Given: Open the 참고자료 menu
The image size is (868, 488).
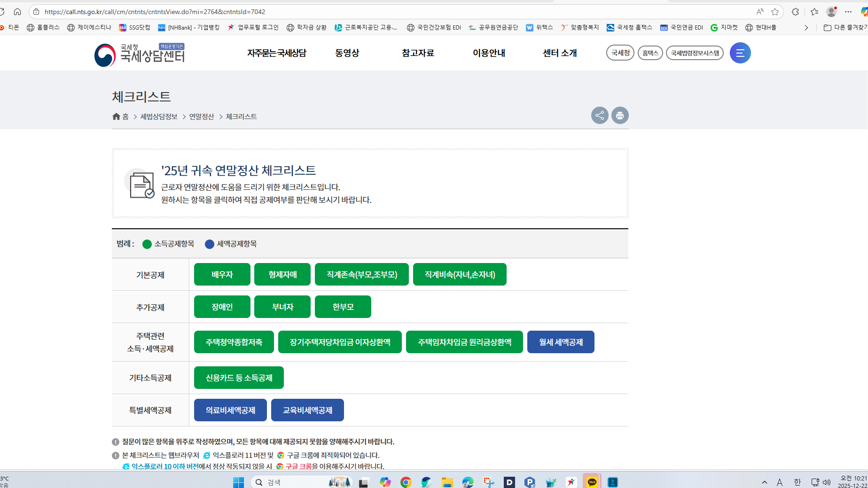Looking at the screenshot, I should point(418,53).
